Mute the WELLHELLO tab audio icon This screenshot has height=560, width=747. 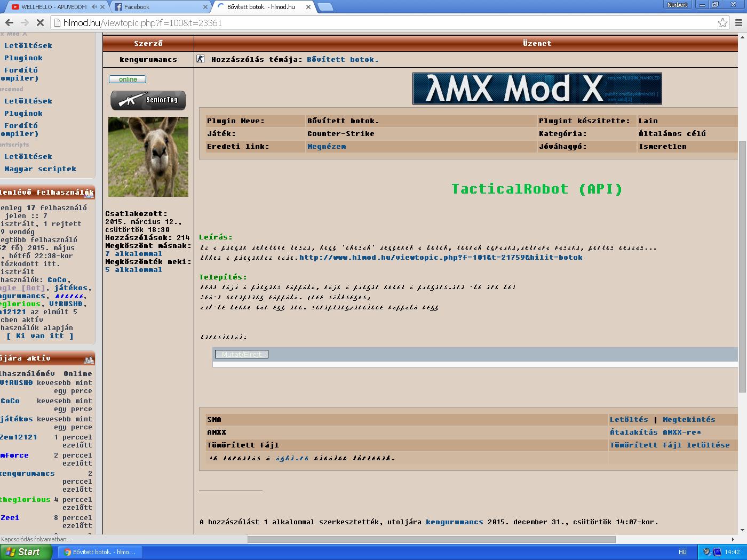click(x=94, y=7)
